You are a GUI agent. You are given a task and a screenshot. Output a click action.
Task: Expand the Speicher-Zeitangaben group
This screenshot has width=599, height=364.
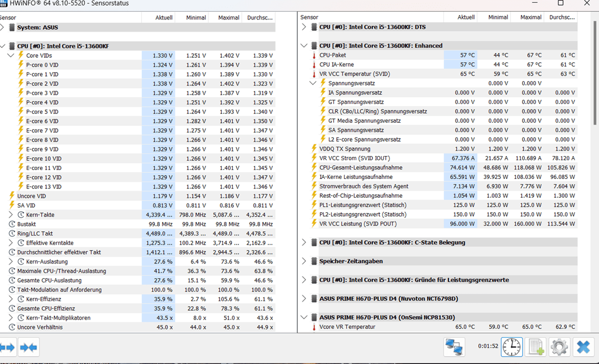[304, 261]
